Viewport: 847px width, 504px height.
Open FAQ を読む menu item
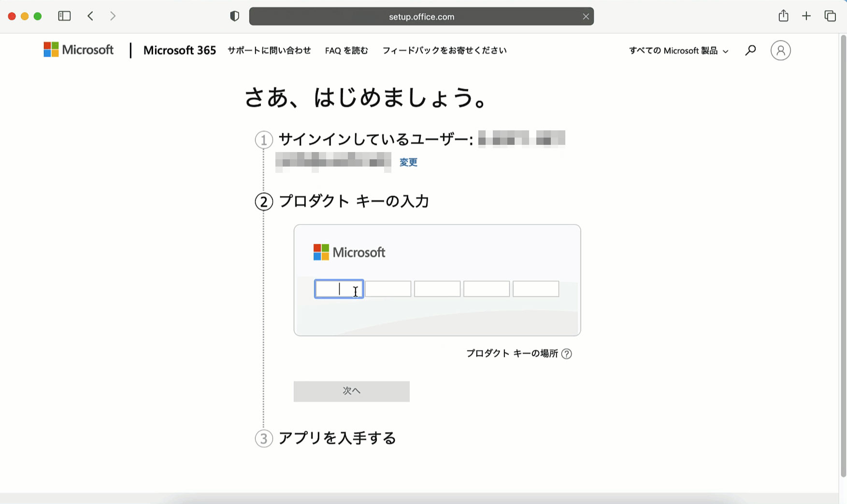[x=346, y=50]
